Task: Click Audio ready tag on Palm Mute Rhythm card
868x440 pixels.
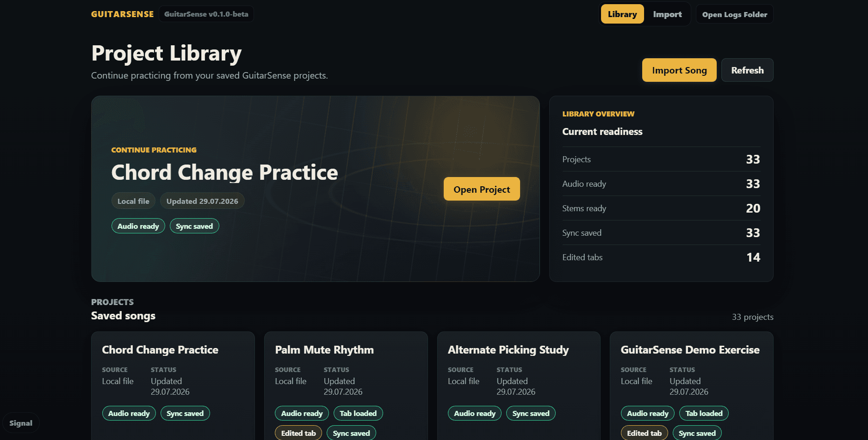Action: pyautogui.click(x=302, y=413)
